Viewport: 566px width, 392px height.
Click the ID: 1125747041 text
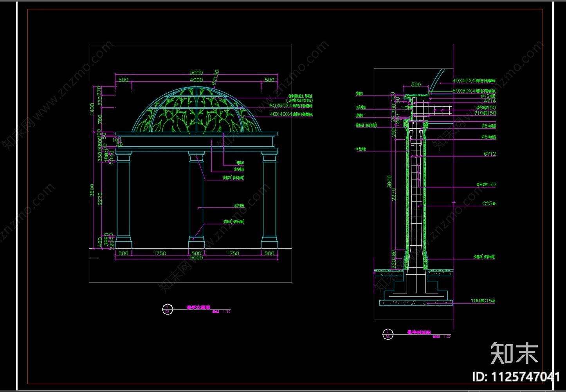[516, 377]
